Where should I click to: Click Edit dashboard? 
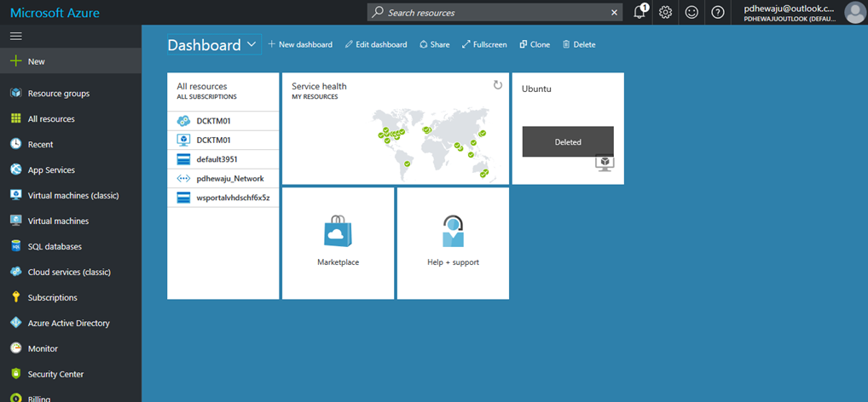(x=376, y=44)
